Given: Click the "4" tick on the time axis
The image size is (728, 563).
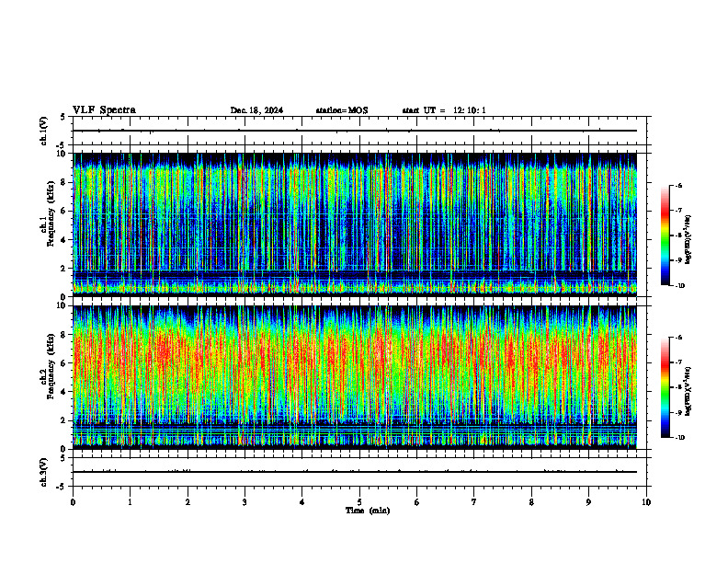Looking at the screenshot, I should pyautogui.click(x=302, y=502).
